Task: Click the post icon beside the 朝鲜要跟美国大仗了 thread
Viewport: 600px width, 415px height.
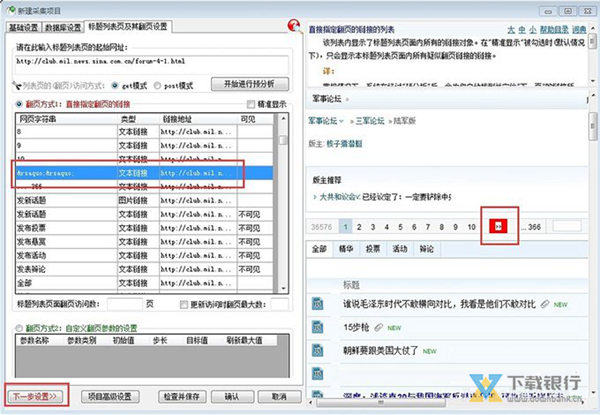Action: pos(317,351)
